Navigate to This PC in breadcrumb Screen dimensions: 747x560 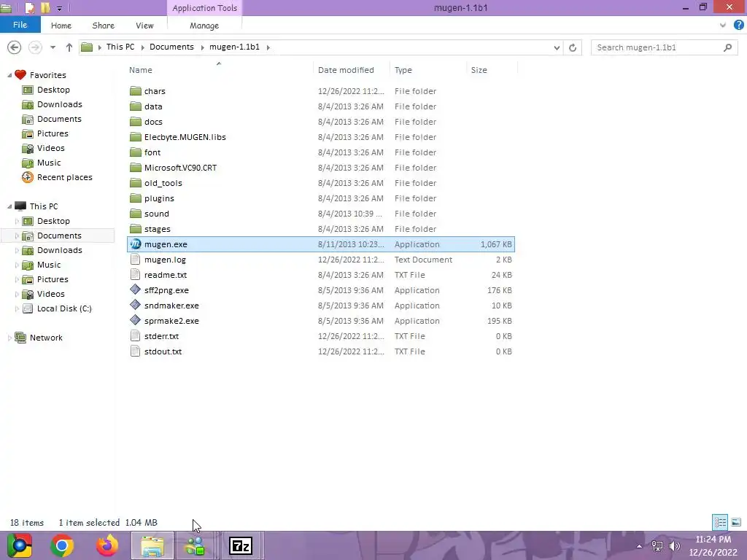pyautogui.click(x=120, y=47)
